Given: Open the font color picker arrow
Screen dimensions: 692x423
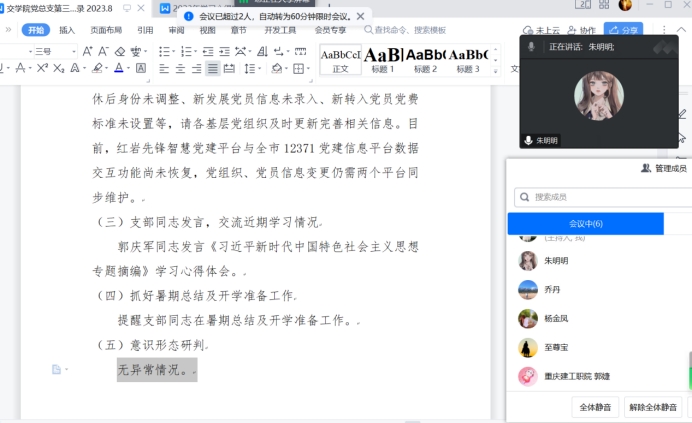Looking at the screenshot, I should coord(130,69).
